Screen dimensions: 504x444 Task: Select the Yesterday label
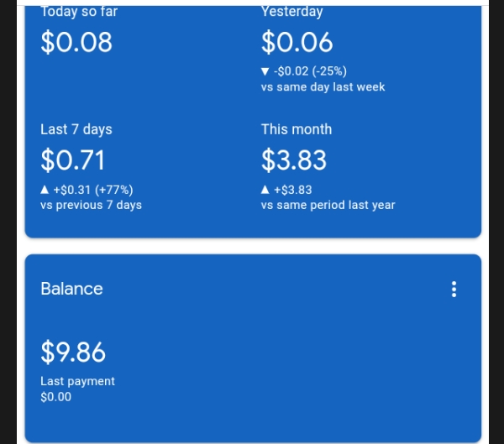pyautogui.click(x=291, y=12)
